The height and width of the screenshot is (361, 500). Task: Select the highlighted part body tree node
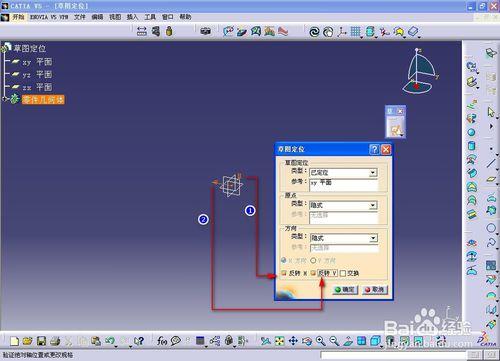[43, 99]
